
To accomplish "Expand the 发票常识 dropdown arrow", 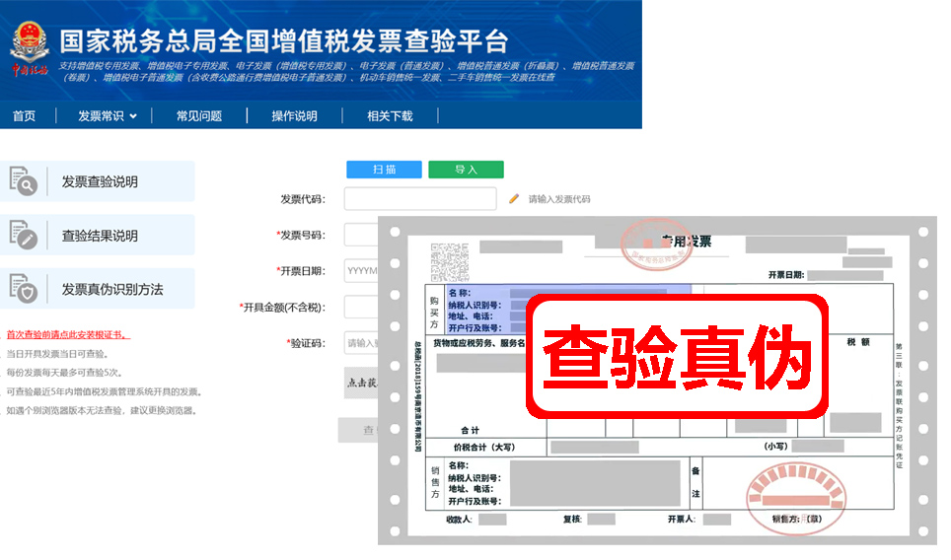I will [133, 116].
